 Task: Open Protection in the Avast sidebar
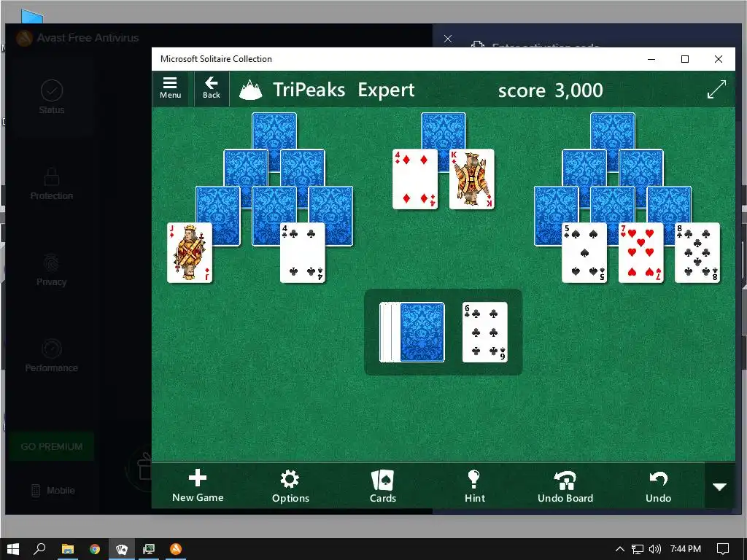pos(52,184)
